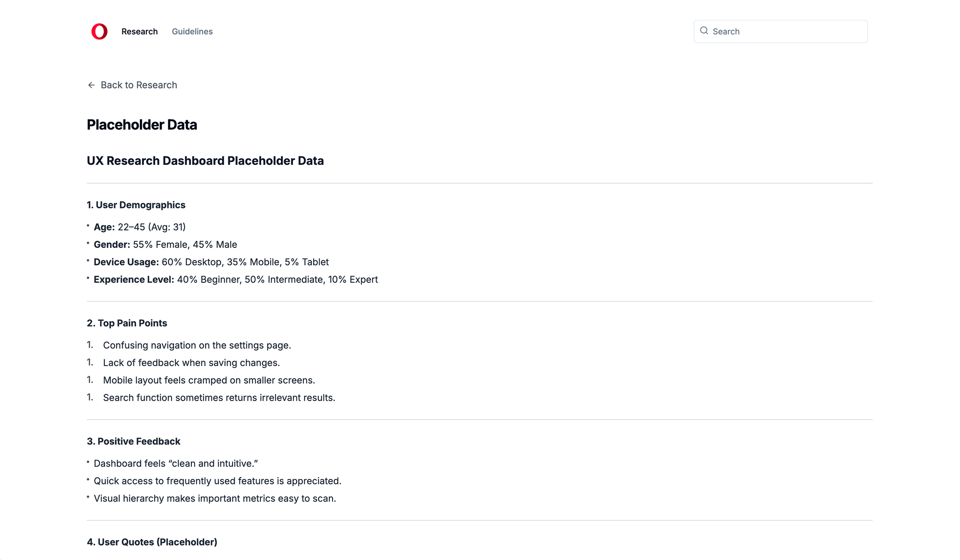Click the User Quotes (Placeholder) heading
This screenshot has width=960, height=560.
tap(152, 542)
